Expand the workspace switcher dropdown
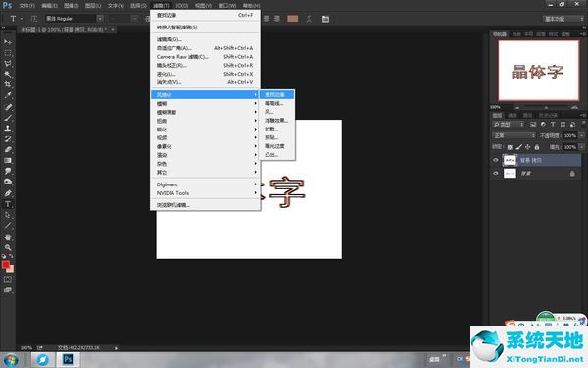The height and width of the screenshot is (368, 588). [x=563, y=19]
